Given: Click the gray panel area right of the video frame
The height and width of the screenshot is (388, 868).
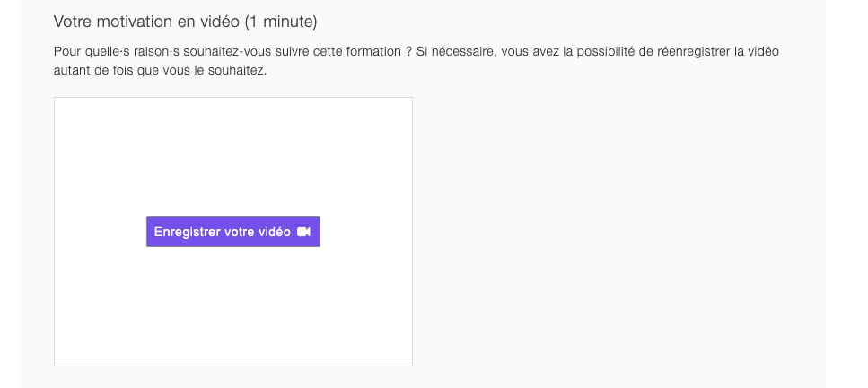Looking at the screenshot, I should [618, 232].
